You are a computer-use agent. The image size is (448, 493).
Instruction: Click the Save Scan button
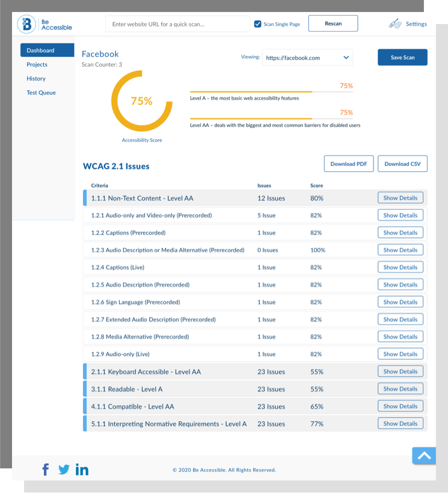tap(402, 57)
